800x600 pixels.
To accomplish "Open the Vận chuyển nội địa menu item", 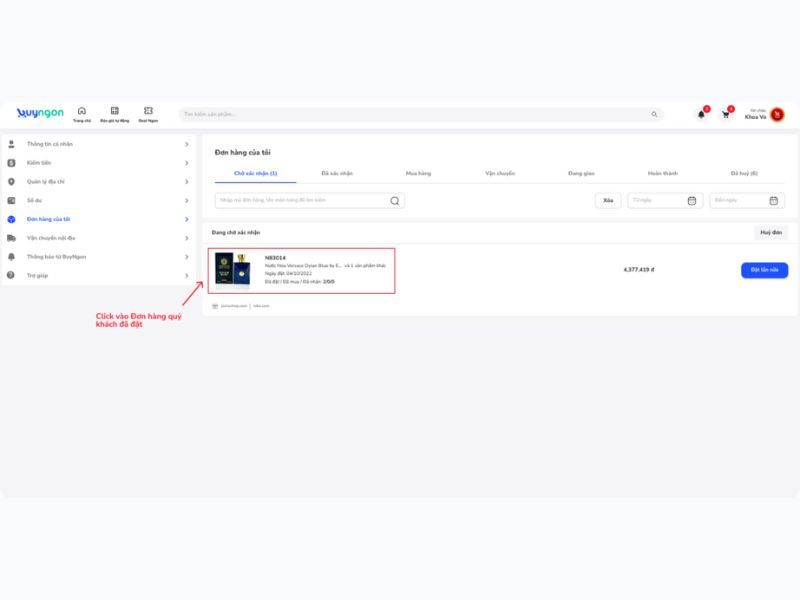I will coord(98,238).
